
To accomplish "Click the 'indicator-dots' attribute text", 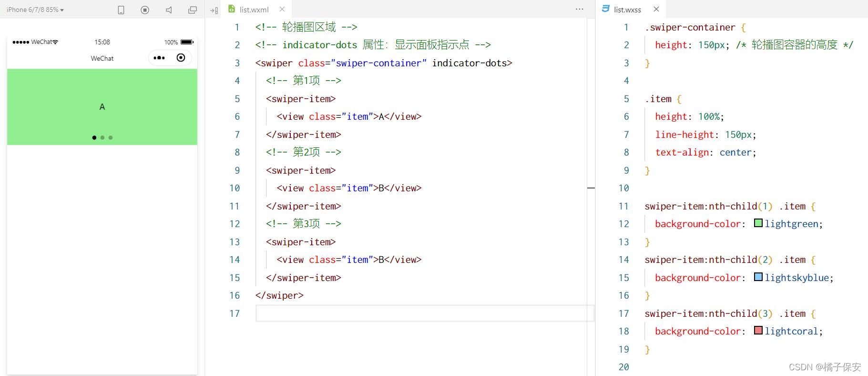I will click(470, 63).
